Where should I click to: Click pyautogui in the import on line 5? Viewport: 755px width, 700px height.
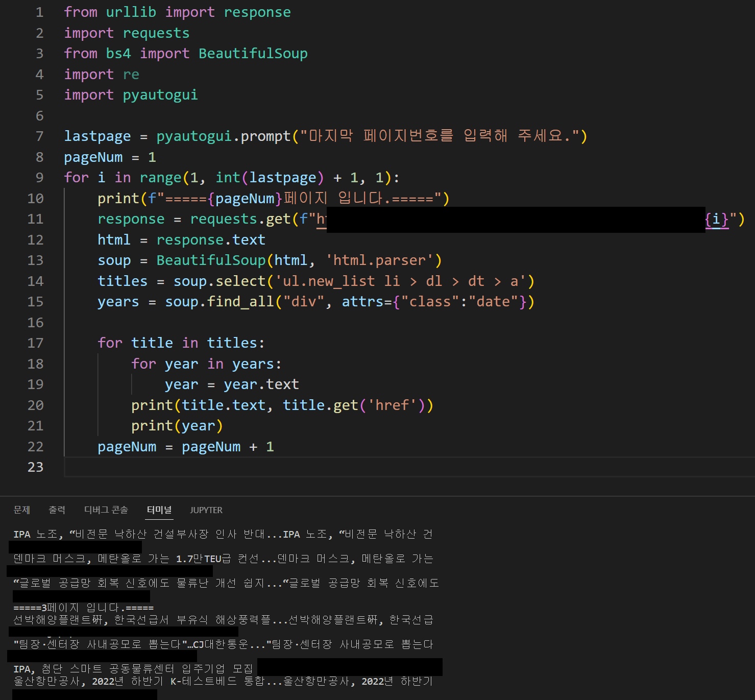[160, 95]
